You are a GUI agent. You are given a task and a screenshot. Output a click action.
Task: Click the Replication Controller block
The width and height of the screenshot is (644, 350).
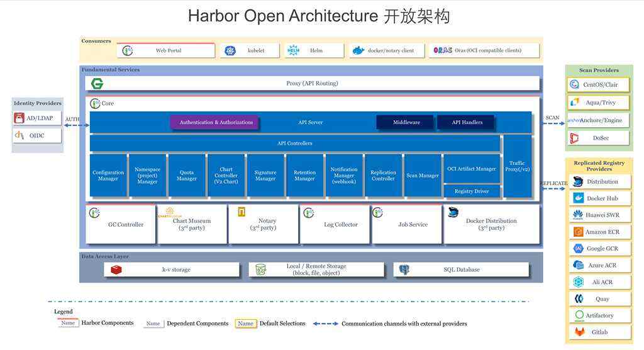point(383,176)
